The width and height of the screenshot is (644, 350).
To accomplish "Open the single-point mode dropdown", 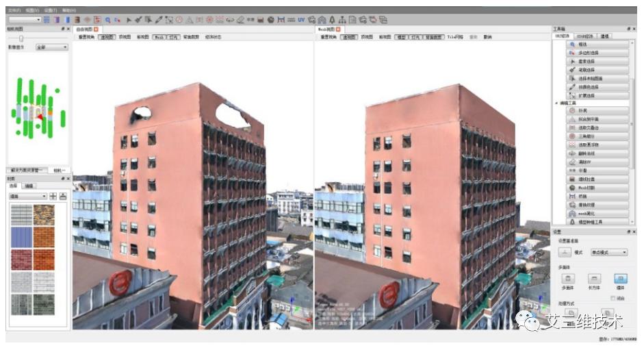I will coord(609,252).
